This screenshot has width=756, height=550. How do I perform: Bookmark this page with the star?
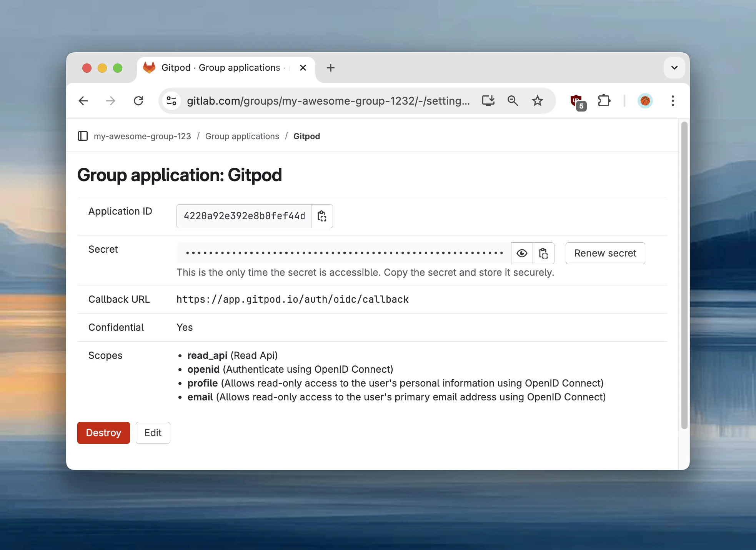tap(538, 101)
